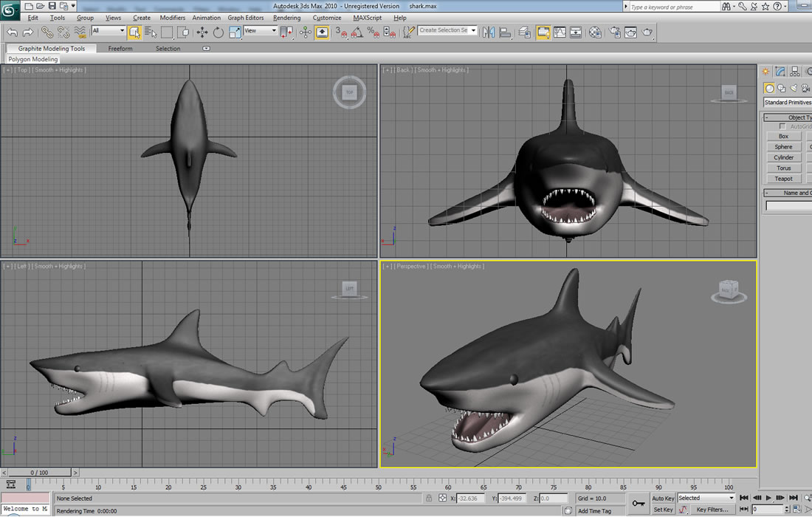The image size is (812, 517).
Task: Click the Teapot primitive button
Action: point(783,179)
